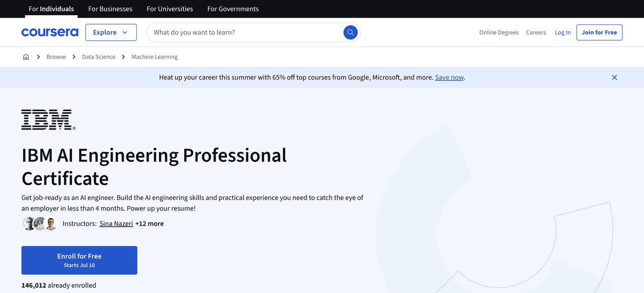The image size is (644, 293).
Task: Click the Coursera logo
Action: pyautogui.click(x=50, y=32)
